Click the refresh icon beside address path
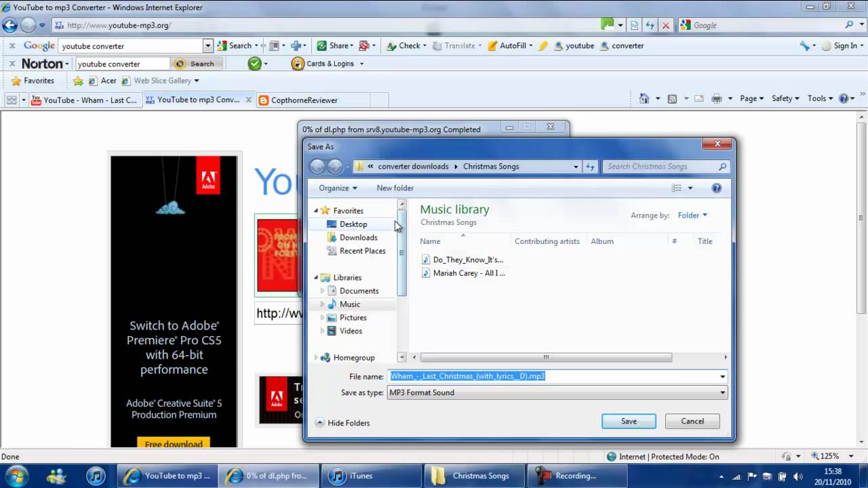 590,167
